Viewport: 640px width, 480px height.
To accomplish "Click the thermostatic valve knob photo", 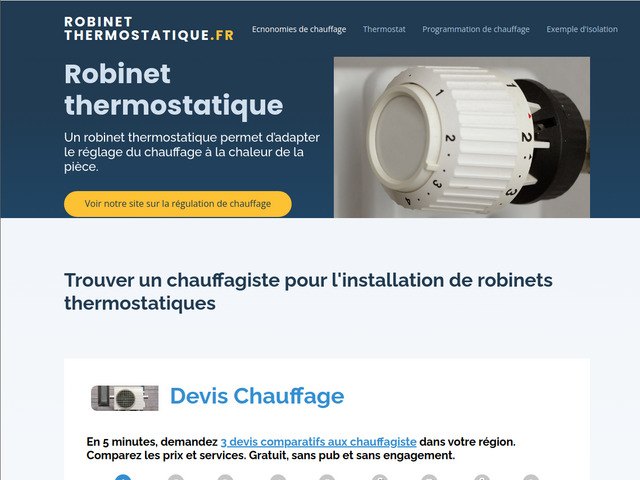I will click(x=462, y=137).
